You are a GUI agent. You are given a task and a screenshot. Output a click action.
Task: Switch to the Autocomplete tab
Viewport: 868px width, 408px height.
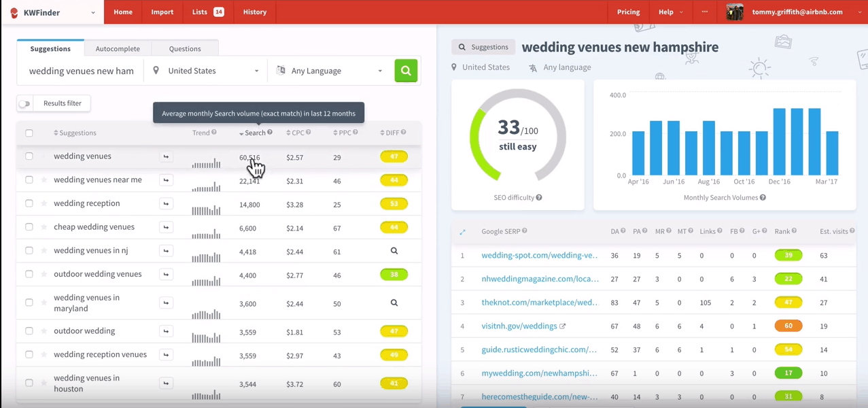click(x=118, y=49)
